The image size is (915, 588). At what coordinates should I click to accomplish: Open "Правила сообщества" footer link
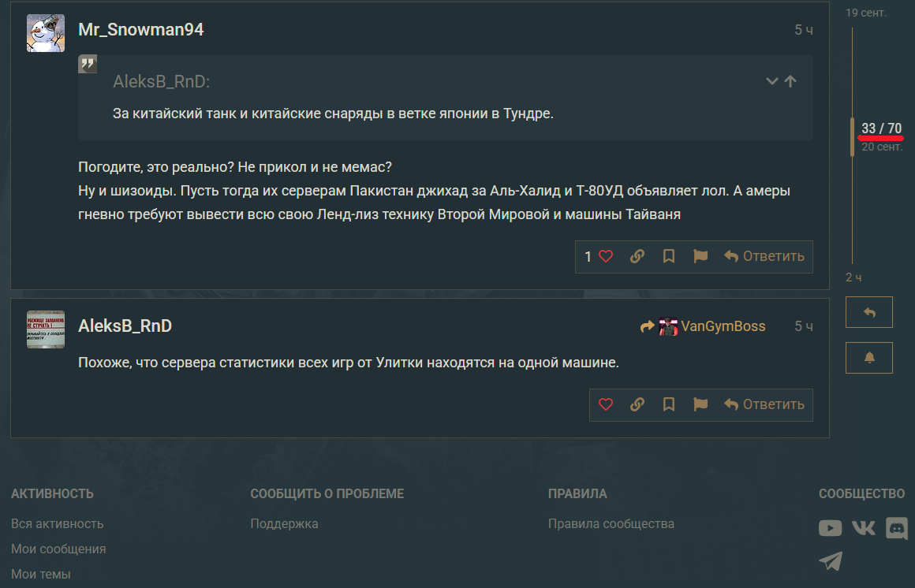611,523
